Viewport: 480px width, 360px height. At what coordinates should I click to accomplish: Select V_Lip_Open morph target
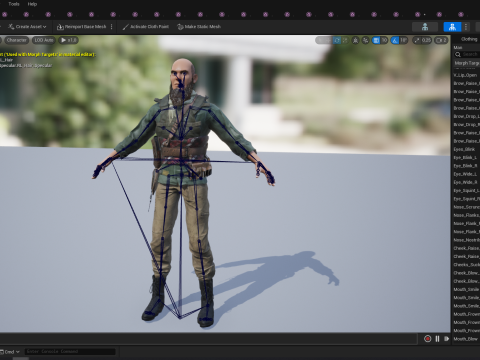(x=466, y=75)
